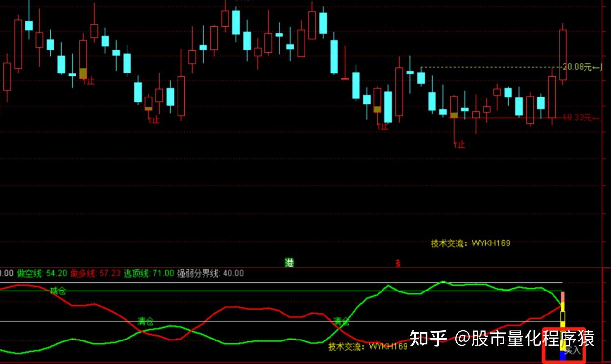Select the last tall red candlestick above 20.08元
Viewport: 611px width, 364px height.
562,54
